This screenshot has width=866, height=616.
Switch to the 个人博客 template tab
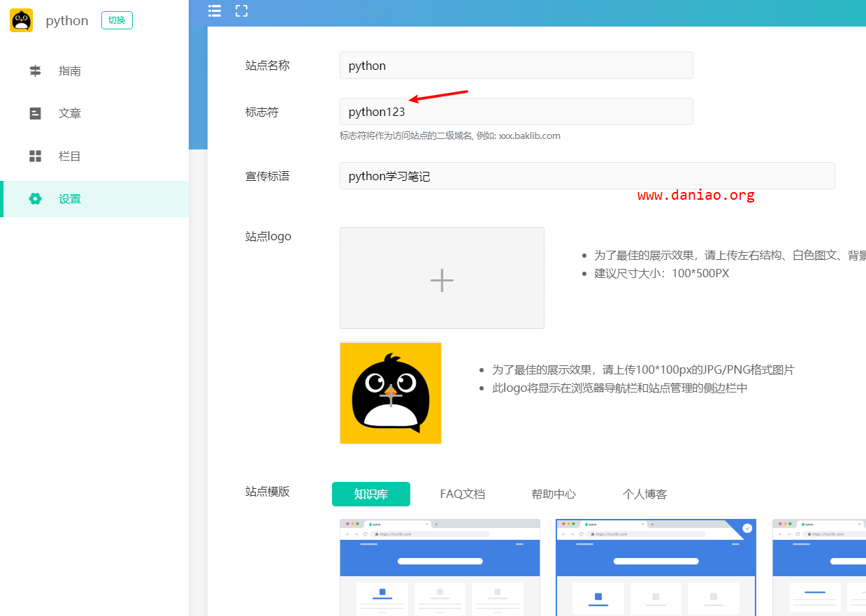[x=644, y=494]
